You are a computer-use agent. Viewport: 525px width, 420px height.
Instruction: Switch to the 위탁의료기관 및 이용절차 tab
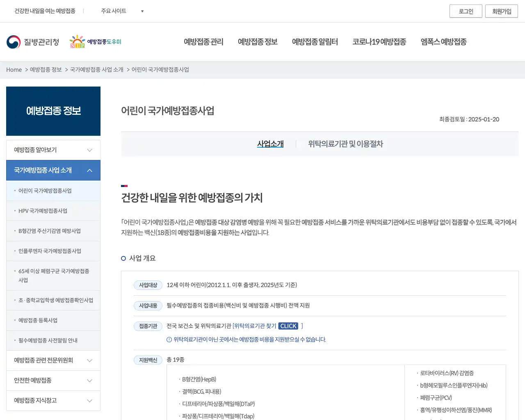[345, 144]
